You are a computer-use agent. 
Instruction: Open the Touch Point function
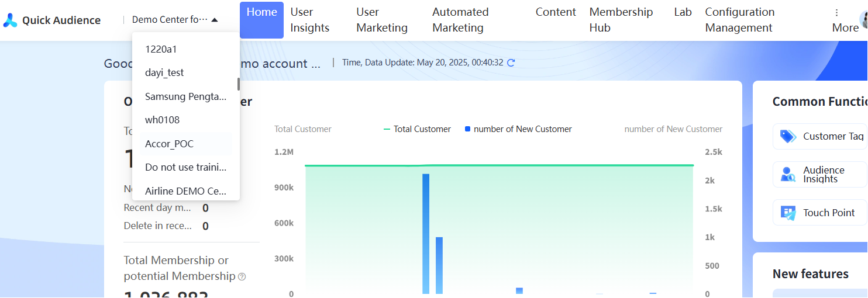(820, 213)
